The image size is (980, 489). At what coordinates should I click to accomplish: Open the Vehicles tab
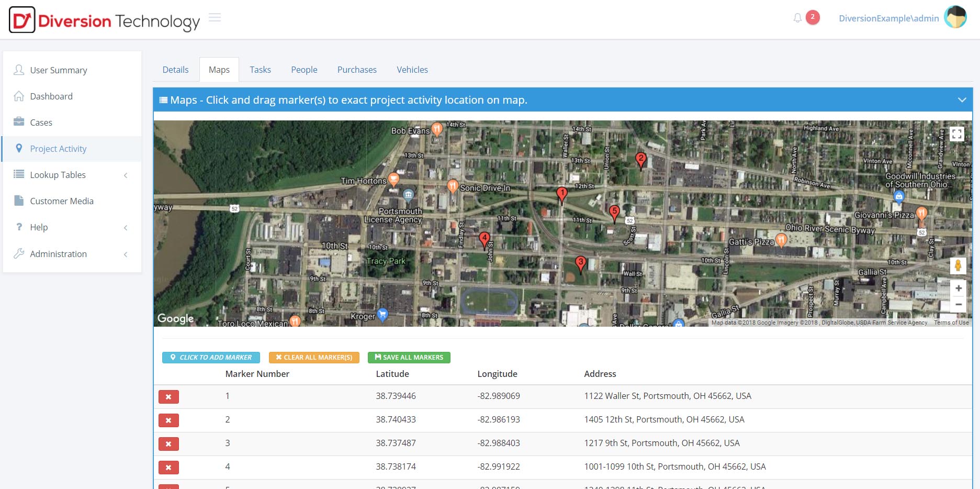[x=412, y=70]
